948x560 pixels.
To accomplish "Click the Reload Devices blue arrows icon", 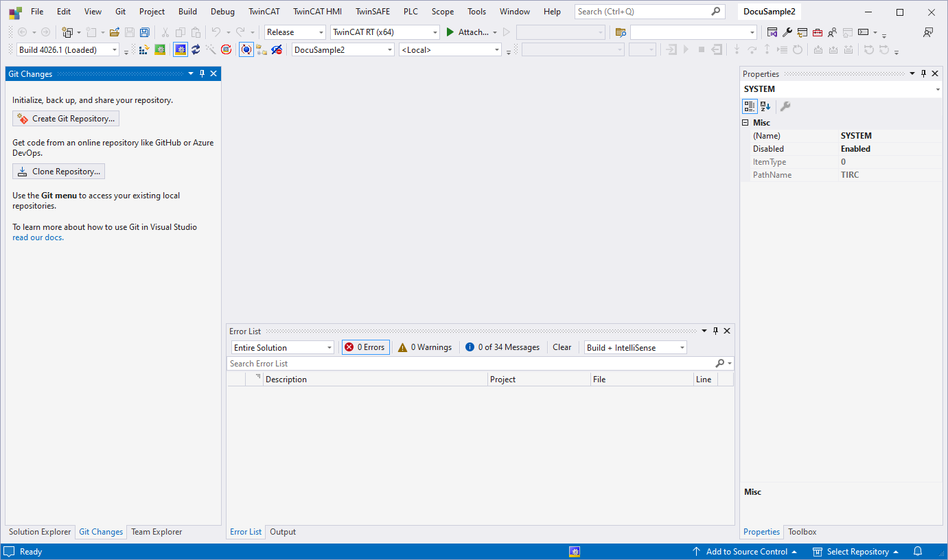I will pyautogui.click(x=196, y=49).
